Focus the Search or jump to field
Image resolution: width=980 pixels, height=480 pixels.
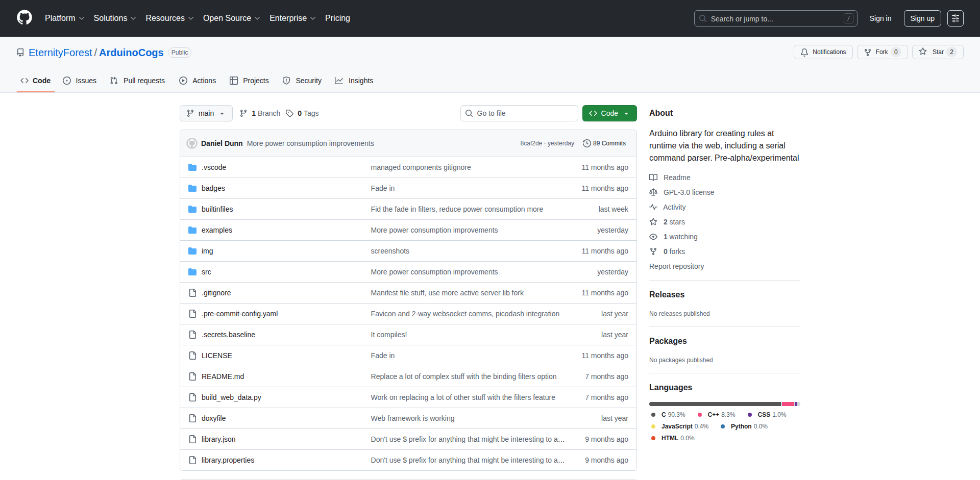pos(775,18)
